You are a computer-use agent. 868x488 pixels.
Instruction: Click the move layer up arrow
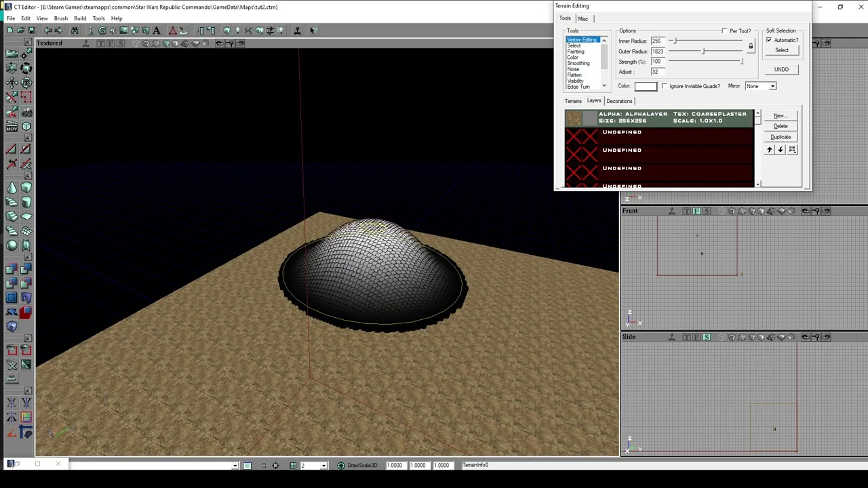click(x=769, y=150)
